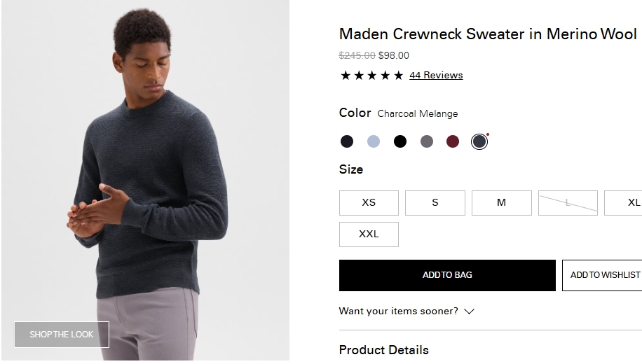Select size XXL

pos(369,234)
